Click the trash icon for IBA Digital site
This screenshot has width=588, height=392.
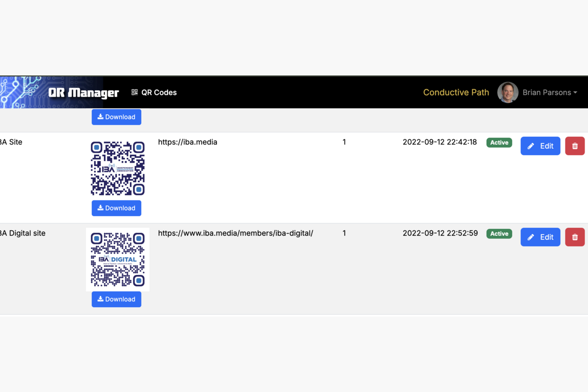575,237
